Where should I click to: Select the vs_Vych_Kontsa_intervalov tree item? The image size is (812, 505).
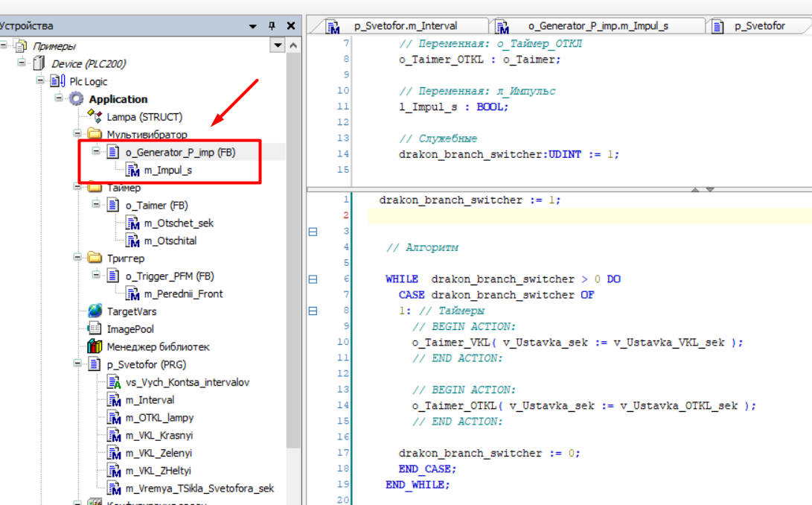click(188, 382)
